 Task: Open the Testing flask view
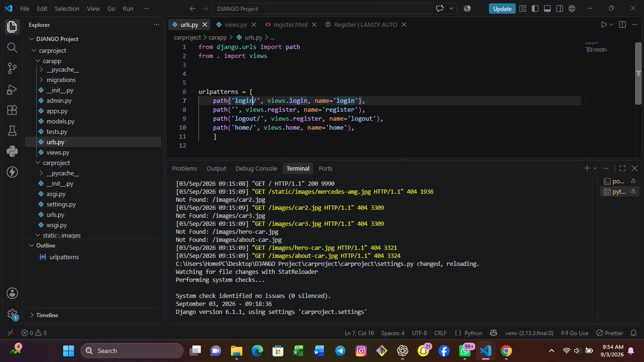point(12,131)
